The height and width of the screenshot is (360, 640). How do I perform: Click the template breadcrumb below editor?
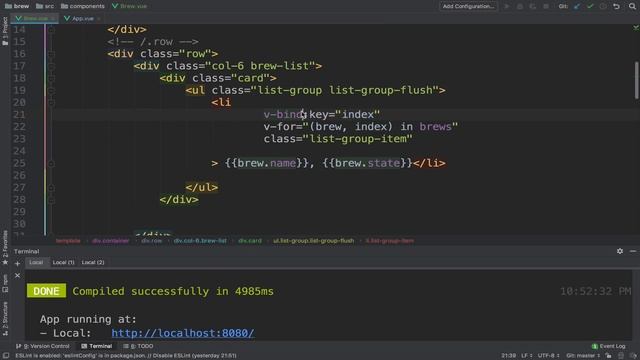[68, 241]
